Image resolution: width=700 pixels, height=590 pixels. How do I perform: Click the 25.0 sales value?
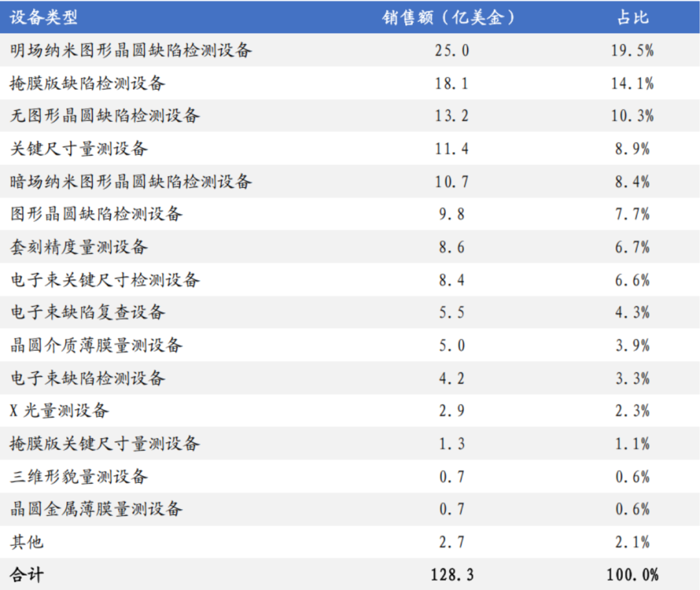pos(452,51)
